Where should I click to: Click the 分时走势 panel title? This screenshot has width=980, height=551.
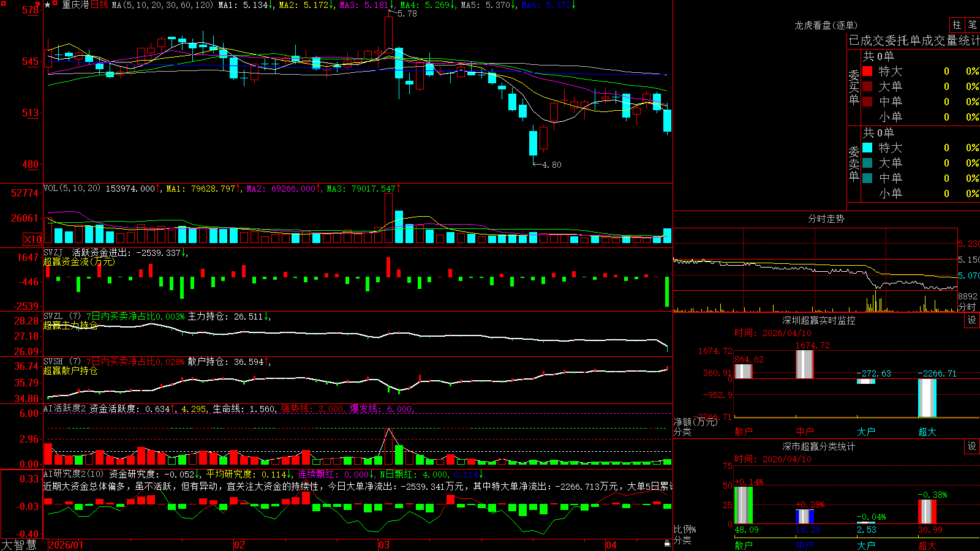[826, 219]
